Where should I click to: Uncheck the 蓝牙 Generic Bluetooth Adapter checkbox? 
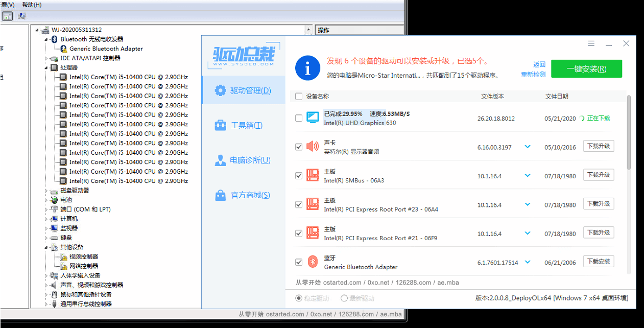[x=299, y=262]
